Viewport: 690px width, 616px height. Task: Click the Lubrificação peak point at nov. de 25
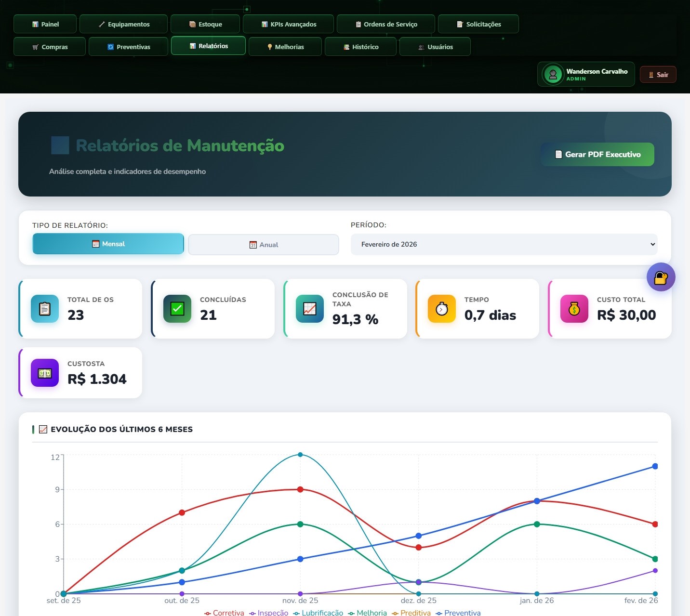(300, 455)
